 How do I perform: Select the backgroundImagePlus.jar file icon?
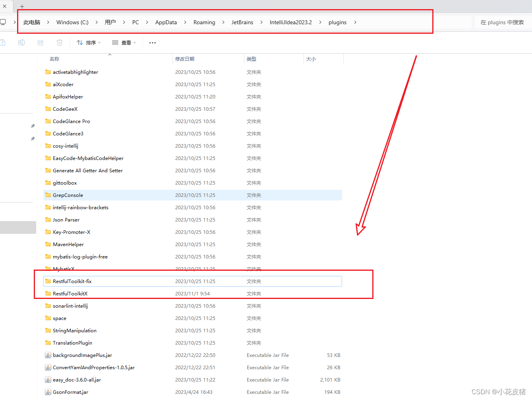[48, 355]
